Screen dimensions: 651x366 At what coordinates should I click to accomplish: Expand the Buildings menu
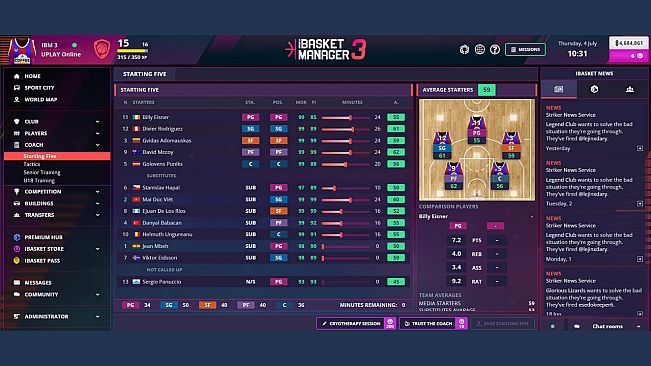tap(57, 203)
